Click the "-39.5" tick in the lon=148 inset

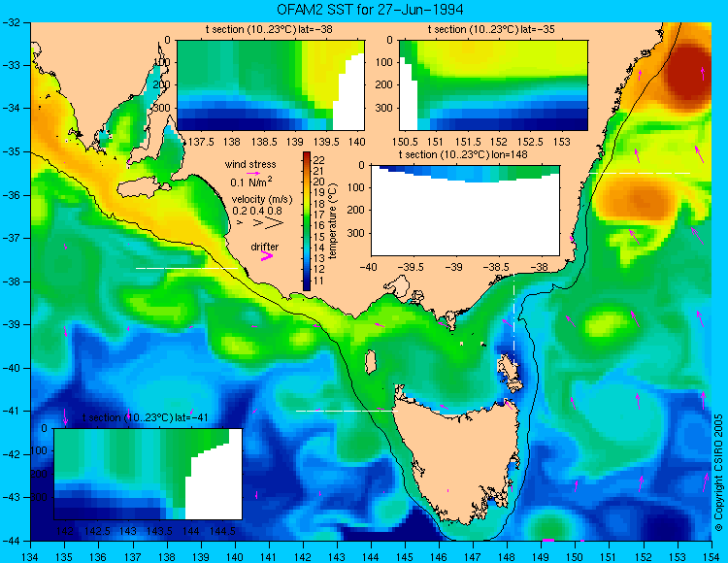(411, 267)
